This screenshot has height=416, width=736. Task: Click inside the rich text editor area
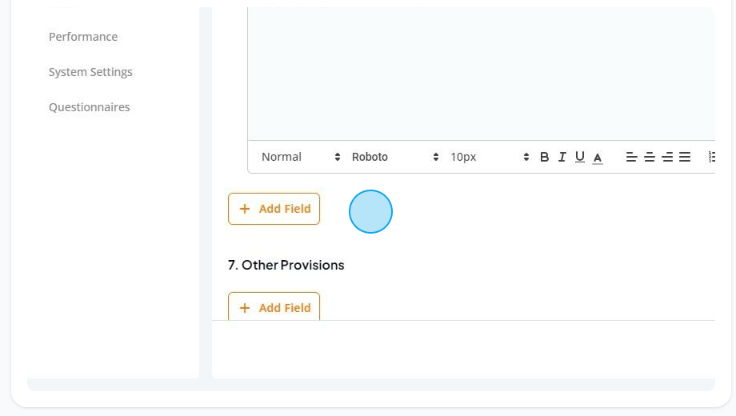coord(481,74)
